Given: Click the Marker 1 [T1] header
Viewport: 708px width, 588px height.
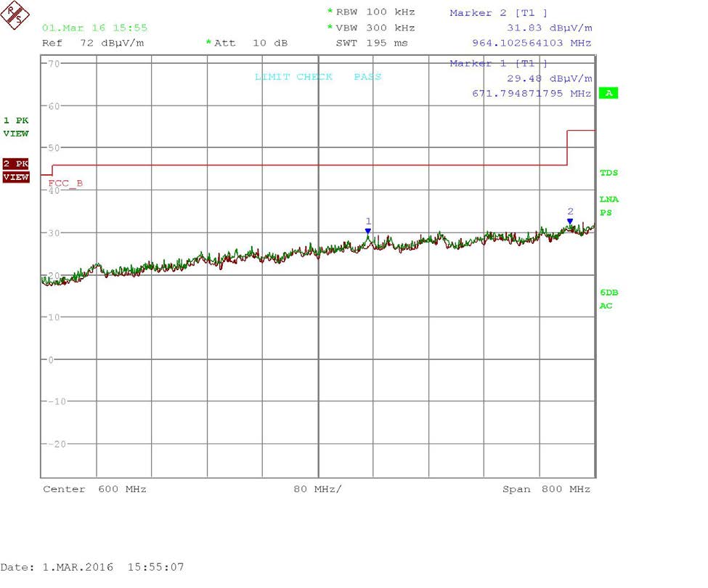Looking at the screenshot, I should [x=498, y=63].
